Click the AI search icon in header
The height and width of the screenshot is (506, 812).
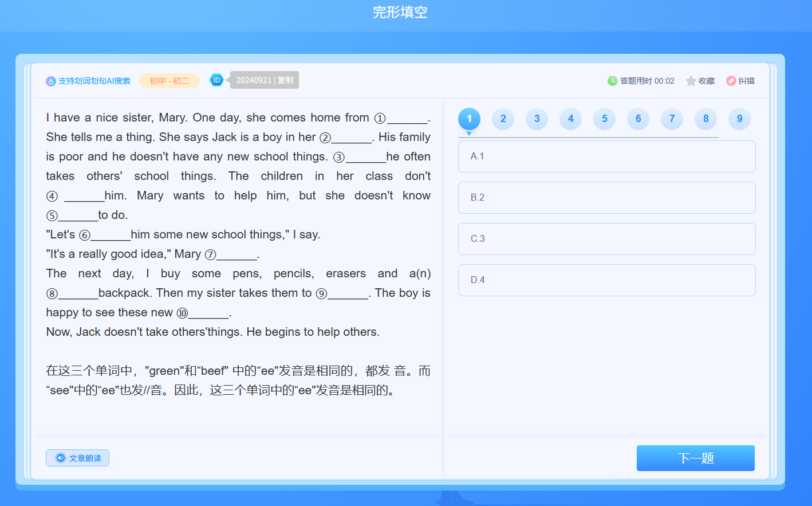pyautogui.click(x=51, y=81)
